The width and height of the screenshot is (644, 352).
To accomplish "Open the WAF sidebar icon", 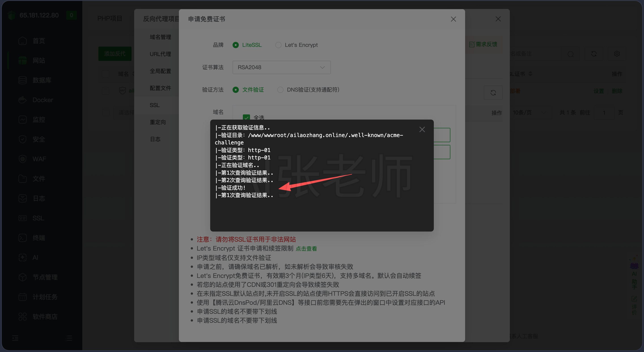I will (23, 159).
